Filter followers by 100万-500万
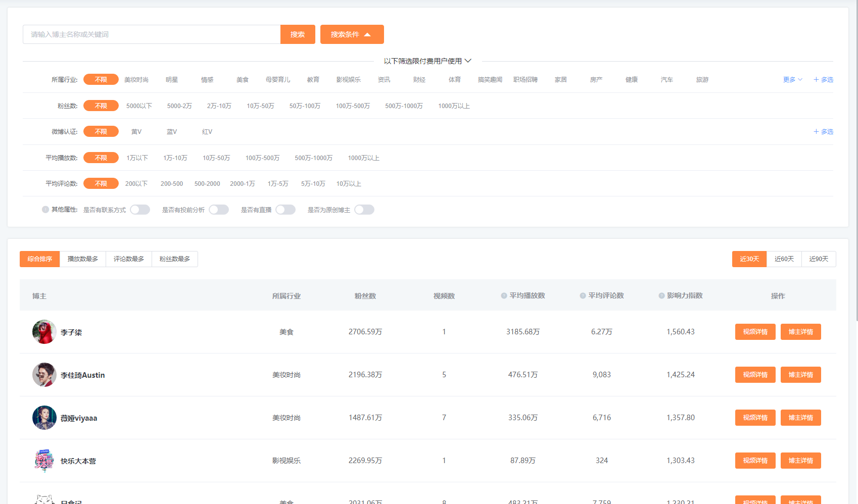 click(353, 106)
